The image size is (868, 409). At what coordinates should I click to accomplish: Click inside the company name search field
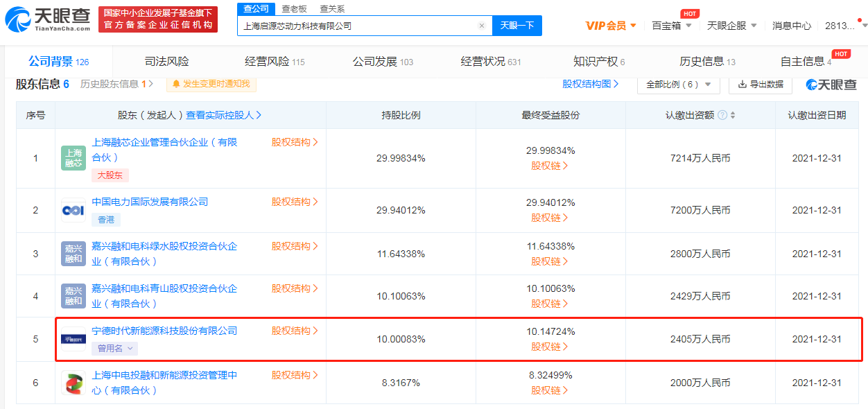(357, 26)
